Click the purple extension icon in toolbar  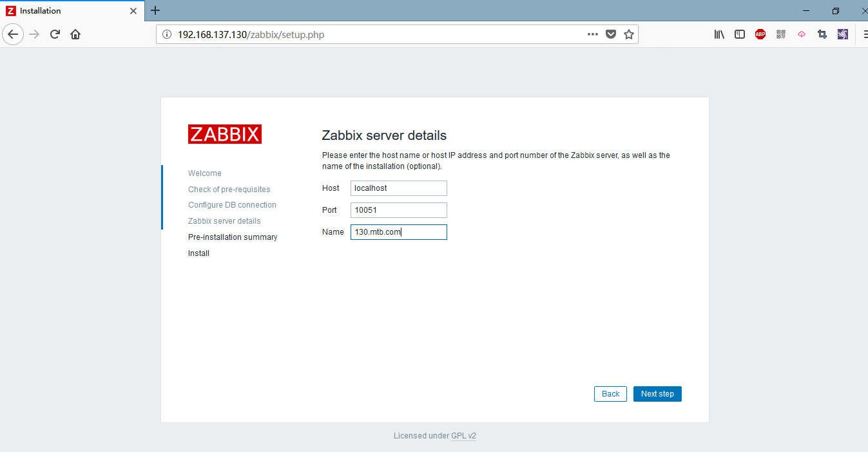(x=843, y=34)
